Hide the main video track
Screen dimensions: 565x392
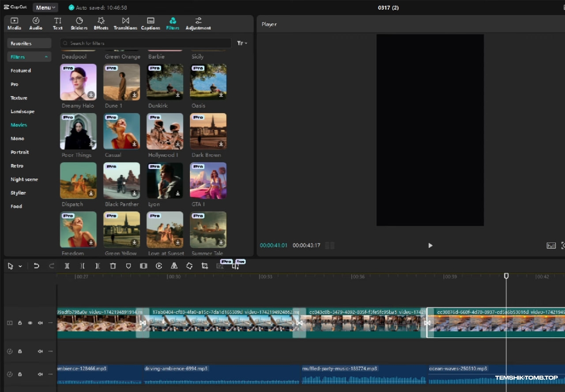coord(30,323)
